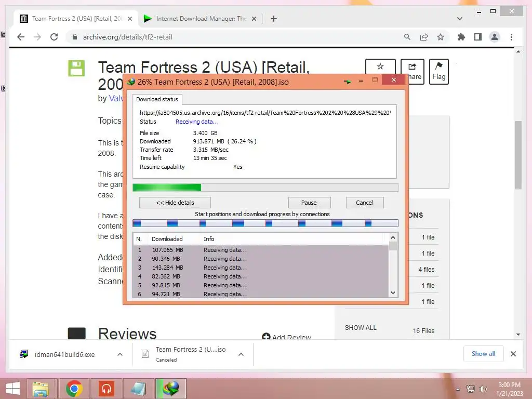Click the Downloaded column header
Screen dimensions: 532x399
click(167, 239)
